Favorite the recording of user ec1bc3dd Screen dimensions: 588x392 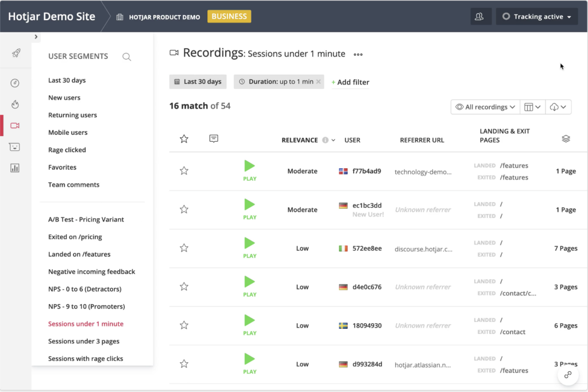pyautogui.click(x=184, y=209)
